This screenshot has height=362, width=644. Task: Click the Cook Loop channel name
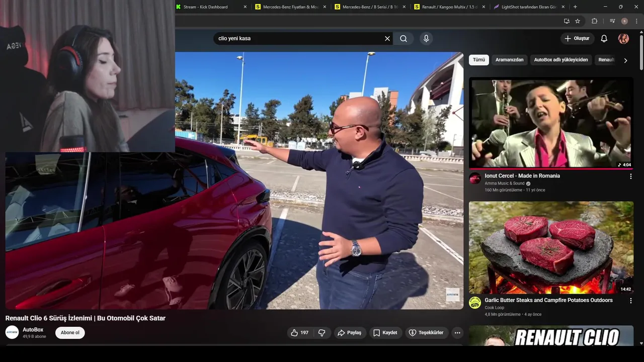[x=494, y=308]
